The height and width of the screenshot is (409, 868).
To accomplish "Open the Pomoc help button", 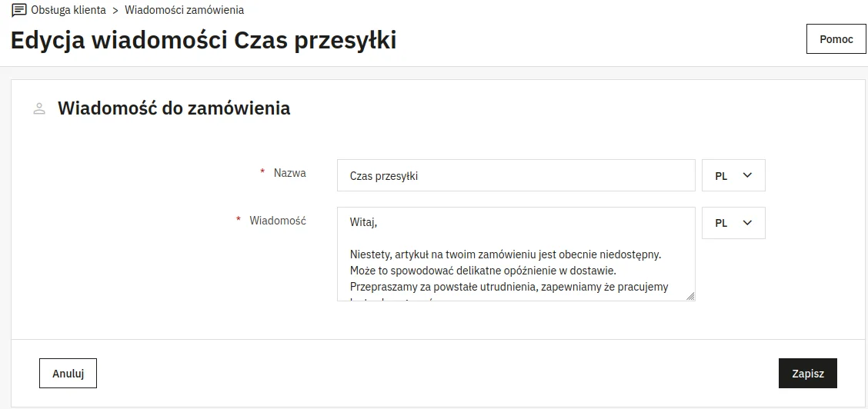I will pos(836,39).
